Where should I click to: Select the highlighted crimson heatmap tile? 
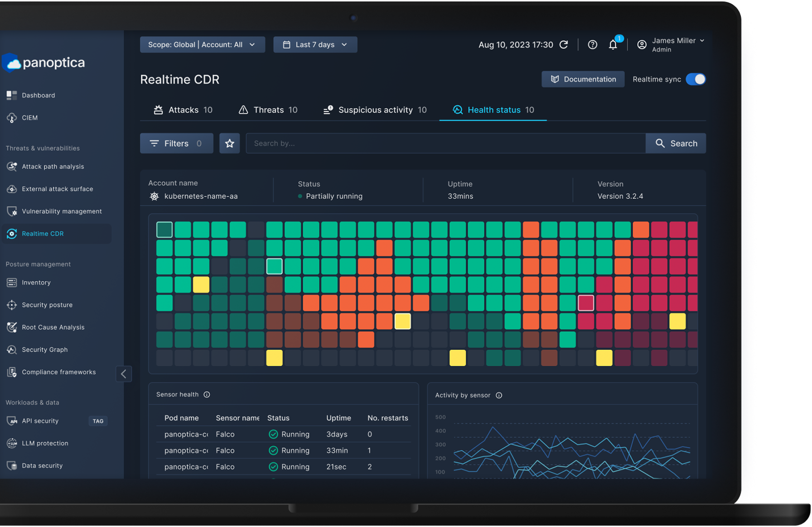coord(586,303)
